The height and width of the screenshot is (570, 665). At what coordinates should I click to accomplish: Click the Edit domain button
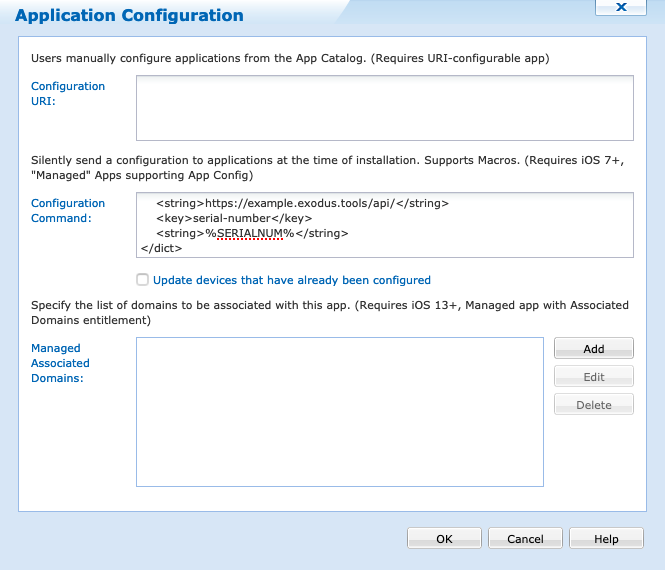tap(594, 377)
